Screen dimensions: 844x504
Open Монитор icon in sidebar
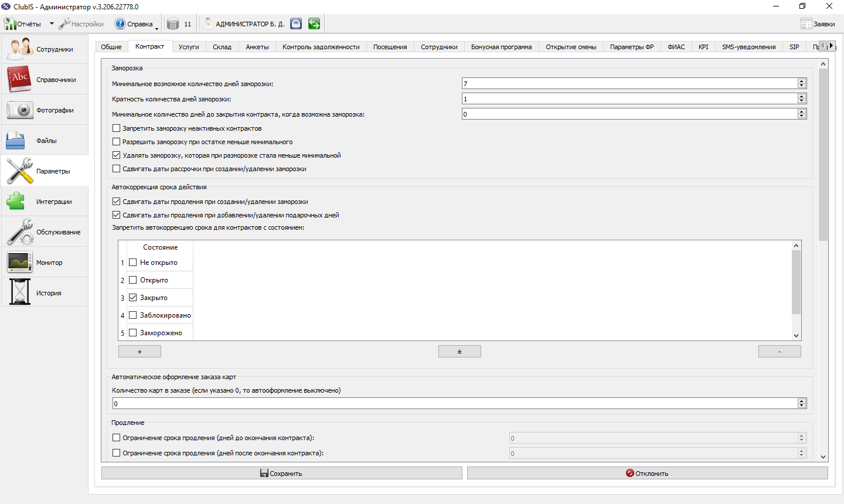(x=19, y=262)
